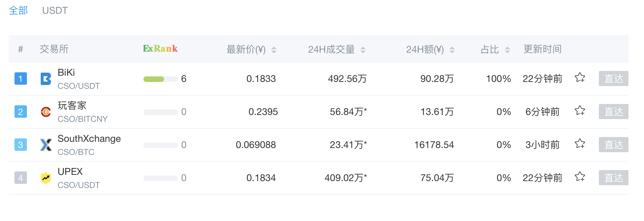Click 直达 button for SouthXchange
This screenshot has width=644, height=221.
[614, 145]
